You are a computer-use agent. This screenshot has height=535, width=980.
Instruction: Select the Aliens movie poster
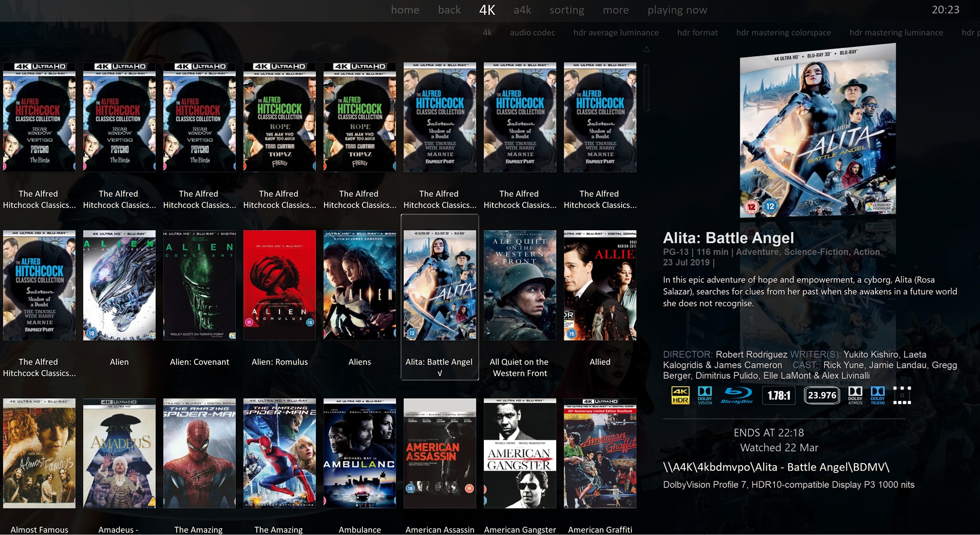coord(360,285)
